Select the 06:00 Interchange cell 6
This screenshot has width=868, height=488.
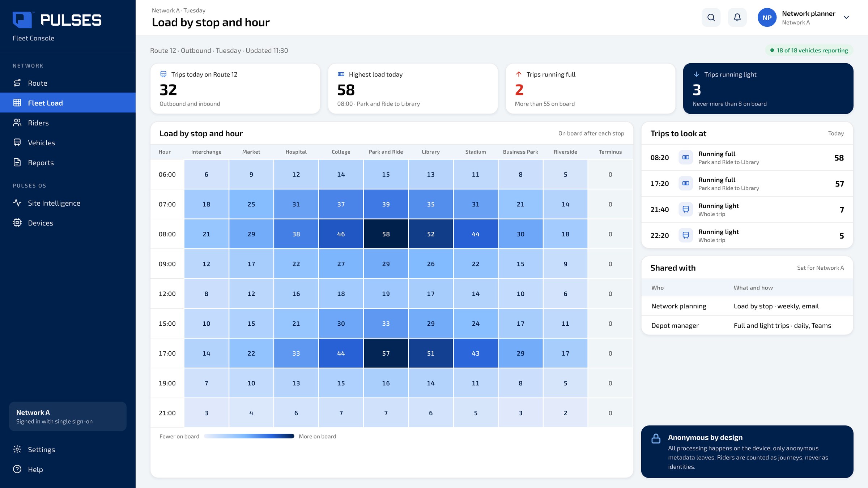click(x=206, y=175)
